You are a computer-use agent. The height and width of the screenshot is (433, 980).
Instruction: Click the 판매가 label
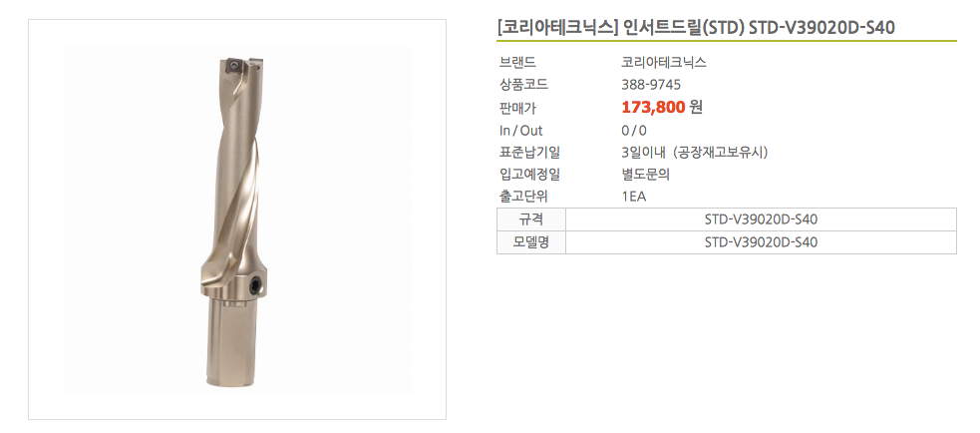click(518, 108)
